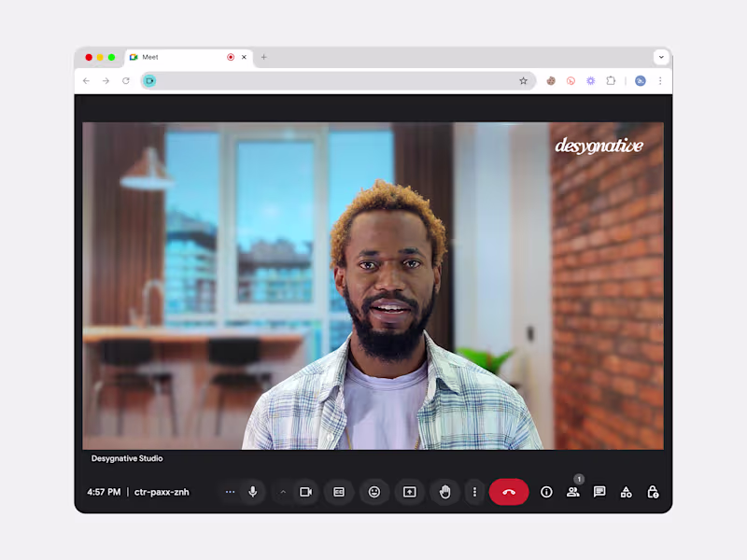Open the red circular extension icon
This screenshot has height=560, width=747.
(x=571, y=81)
